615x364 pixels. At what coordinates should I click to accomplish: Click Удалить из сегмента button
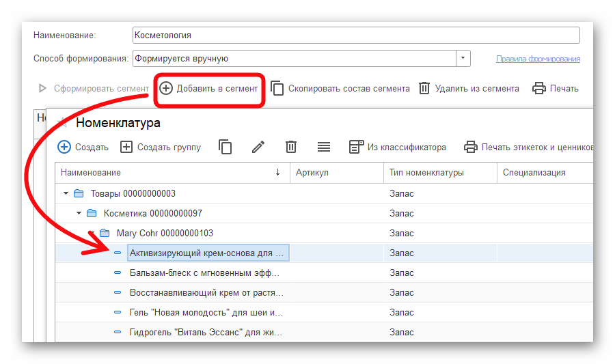469,89
